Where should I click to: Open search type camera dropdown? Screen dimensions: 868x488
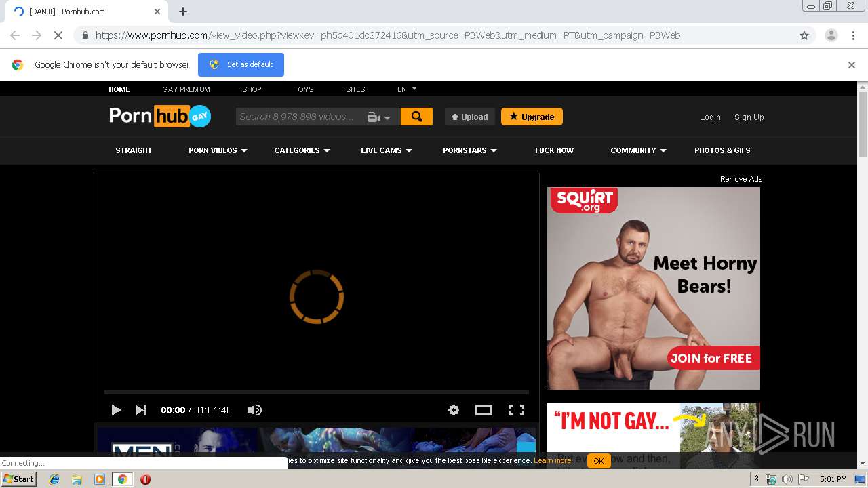379,117
